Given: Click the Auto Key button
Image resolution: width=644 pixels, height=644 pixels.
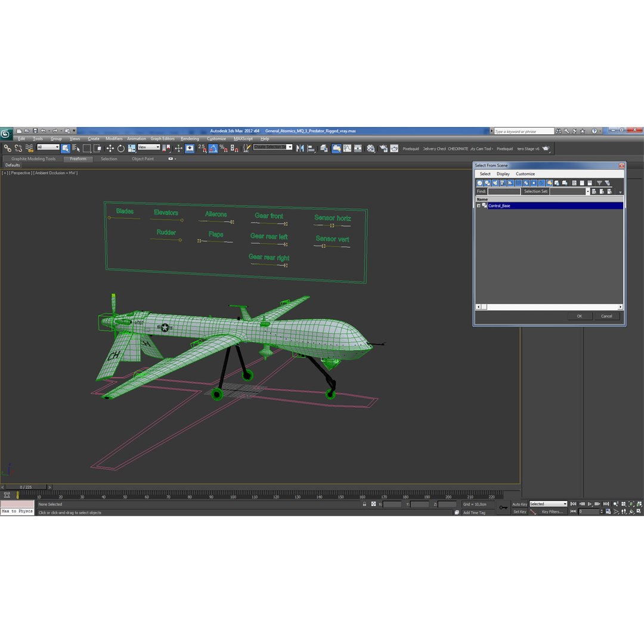Looking at the screenshot, I should pyautogui.click(x=519, y=504).
